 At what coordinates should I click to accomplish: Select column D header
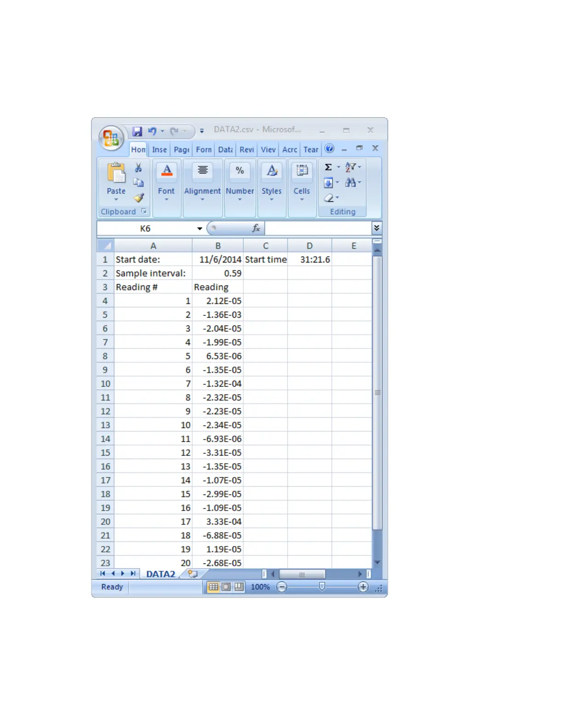[x=310, y=246]
